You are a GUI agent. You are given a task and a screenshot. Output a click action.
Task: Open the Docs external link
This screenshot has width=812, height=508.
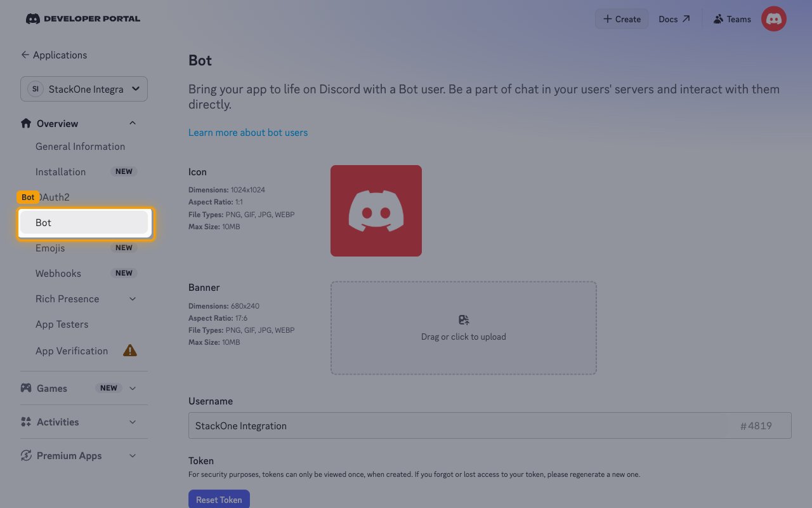[674, 19]
